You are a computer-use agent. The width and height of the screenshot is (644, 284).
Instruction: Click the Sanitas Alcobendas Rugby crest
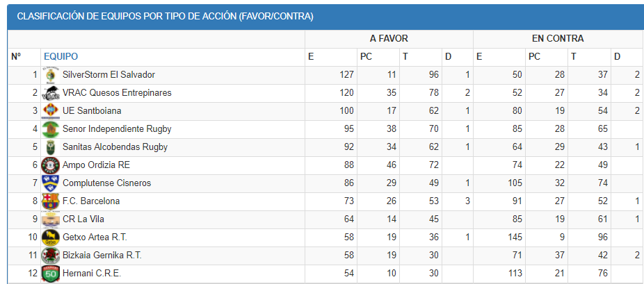tap(50, 147)
